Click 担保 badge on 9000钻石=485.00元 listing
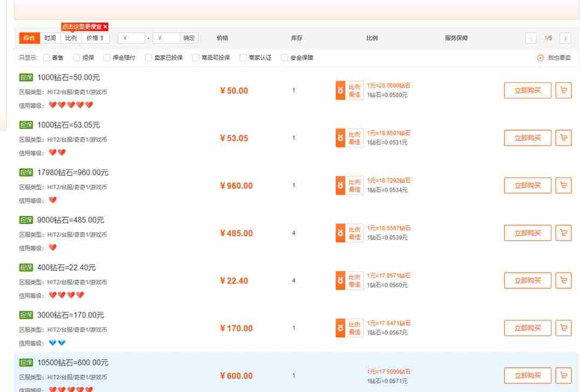581x392 pixels. pyautogui.click(x=26, y=220)
